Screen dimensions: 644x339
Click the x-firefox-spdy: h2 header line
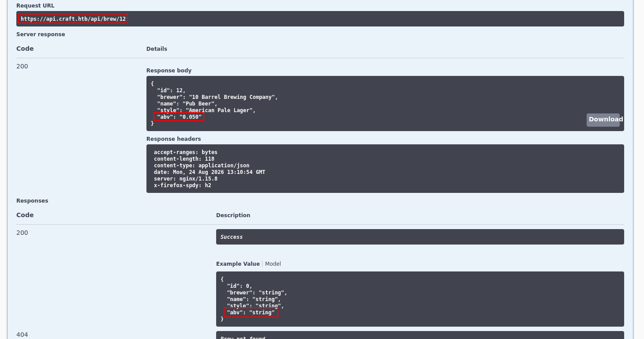coord(183,185)
